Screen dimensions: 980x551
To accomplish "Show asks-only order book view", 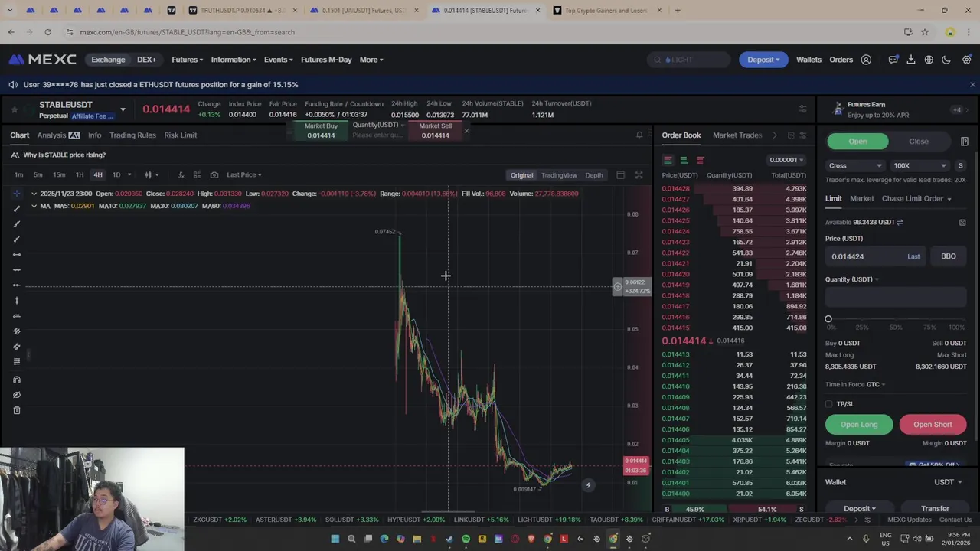I will [x=700, y=160].
